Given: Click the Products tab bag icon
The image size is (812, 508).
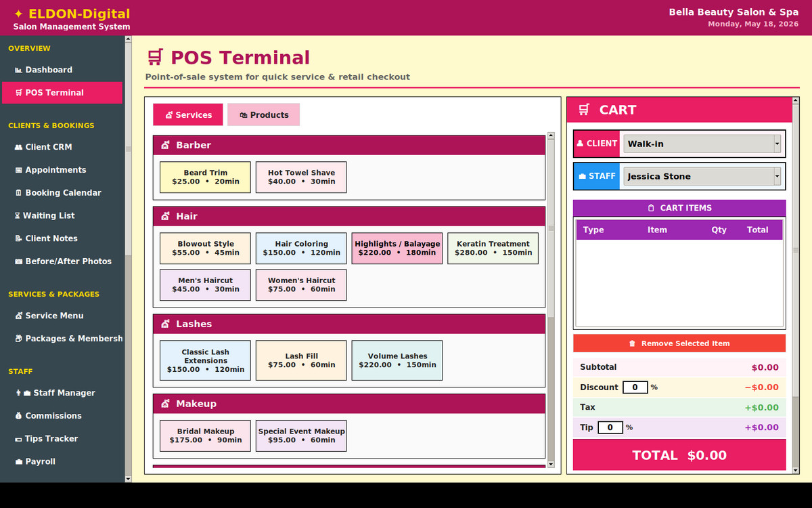Looking at the screenshot, I should [244, 115].
